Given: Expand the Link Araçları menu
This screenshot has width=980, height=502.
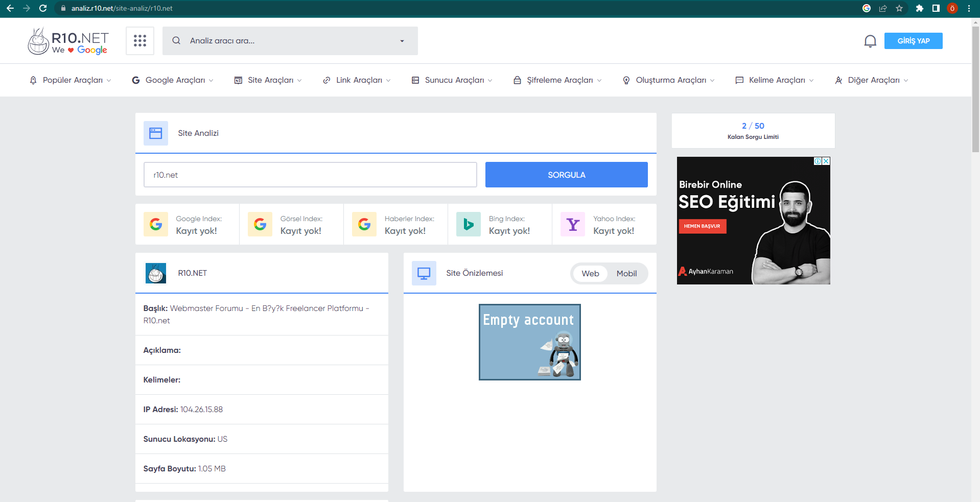Looking at the screenshot, I should coord(357,80).
